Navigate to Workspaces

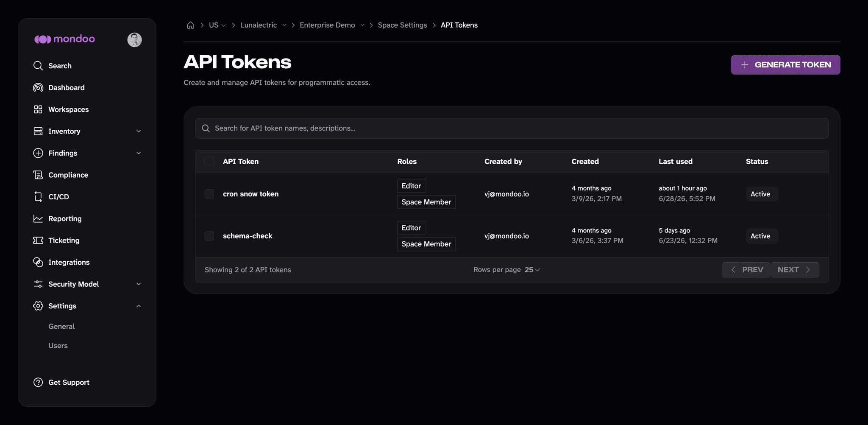pos(69,109)
